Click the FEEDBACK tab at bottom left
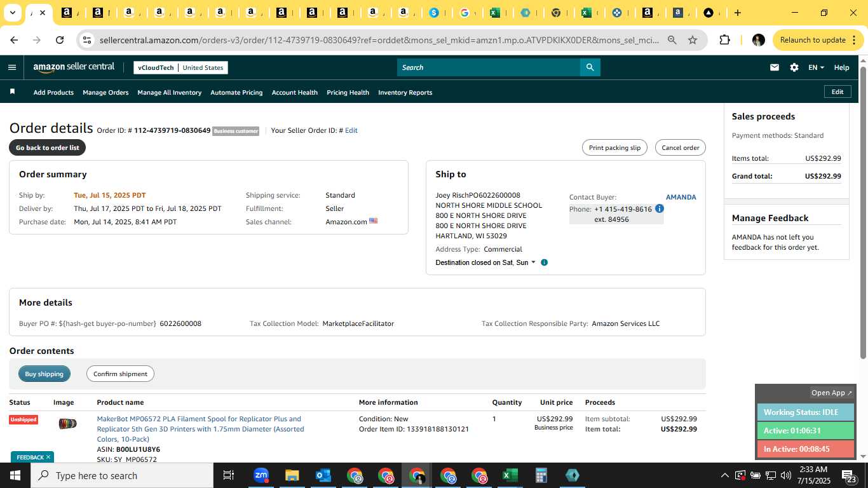 (x=32, y=457)
